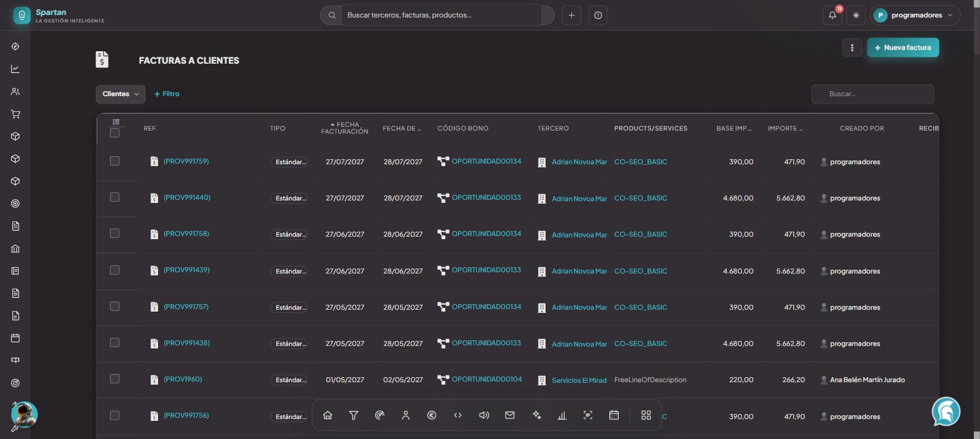
Task: Click the calendar icon in the bottom dock
Action: pyautogui.click(x=614, y=415)
